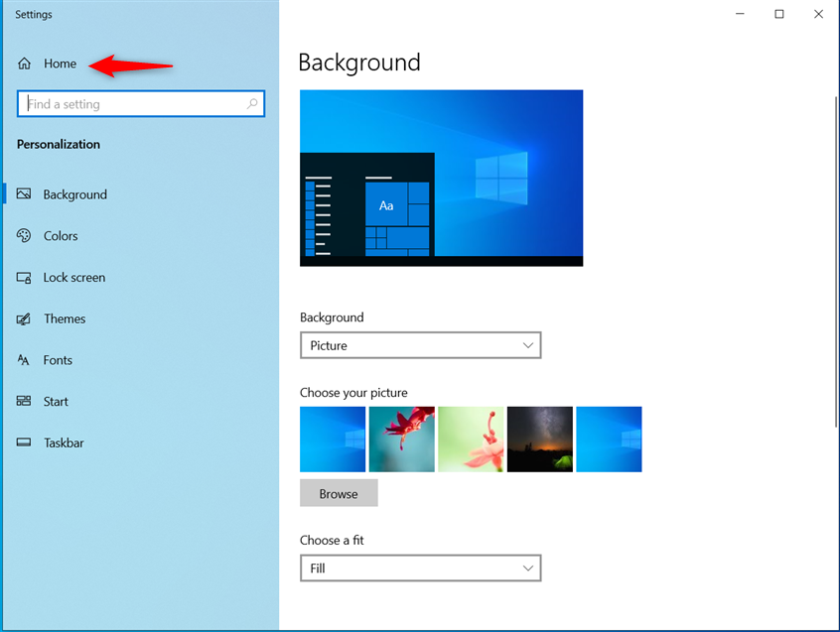Image resolution: width=840 pixels, height=632 pixels.
Task: Click the Home house icon
Action: click(x=24, y=63)
